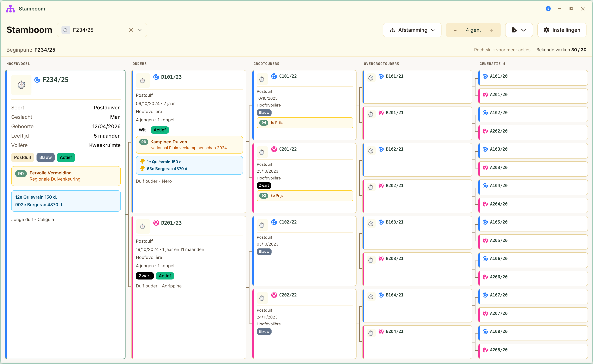The image size is (593, 364).
Task: Click the male icon beside D101/23
Action: pyautogui.click(x=156, y=77)
